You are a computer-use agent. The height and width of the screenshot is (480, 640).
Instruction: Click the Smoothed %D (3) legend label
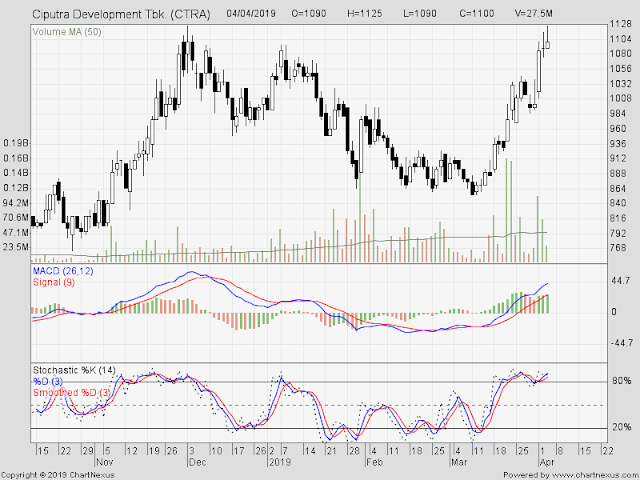(x=72, y=392)
